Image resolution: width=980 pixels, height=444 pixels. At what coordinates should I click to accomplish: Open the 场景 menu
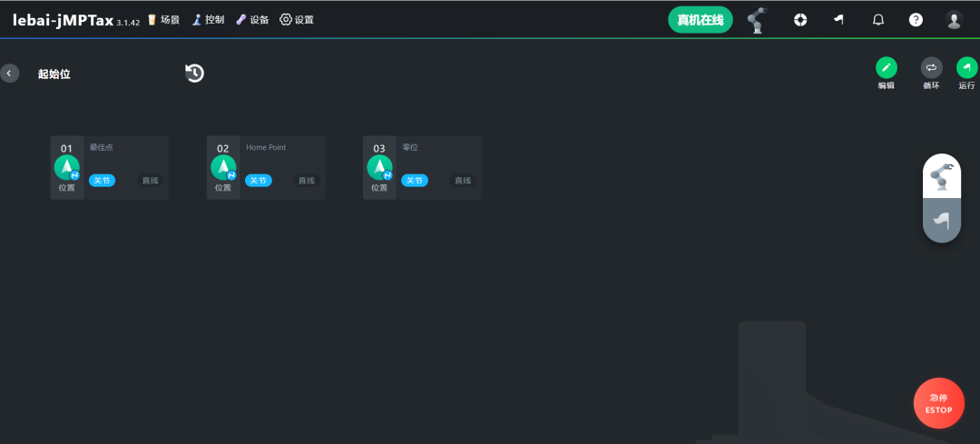pyautogui.click(x=163, y=20)
